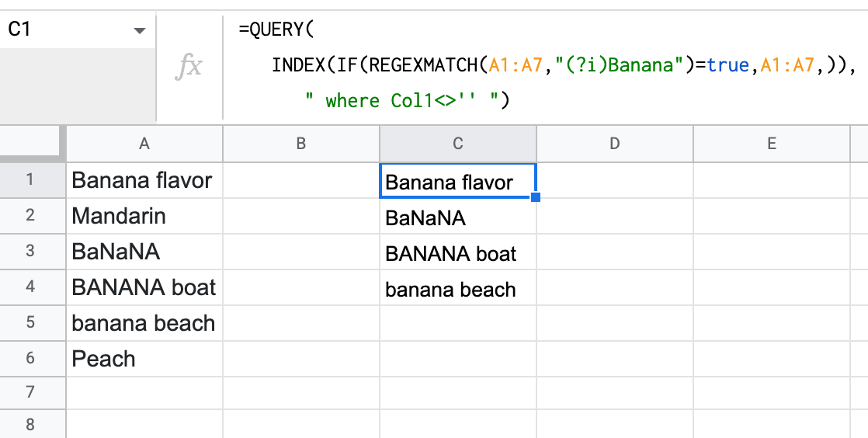Select column C header

tap(458, 144)
